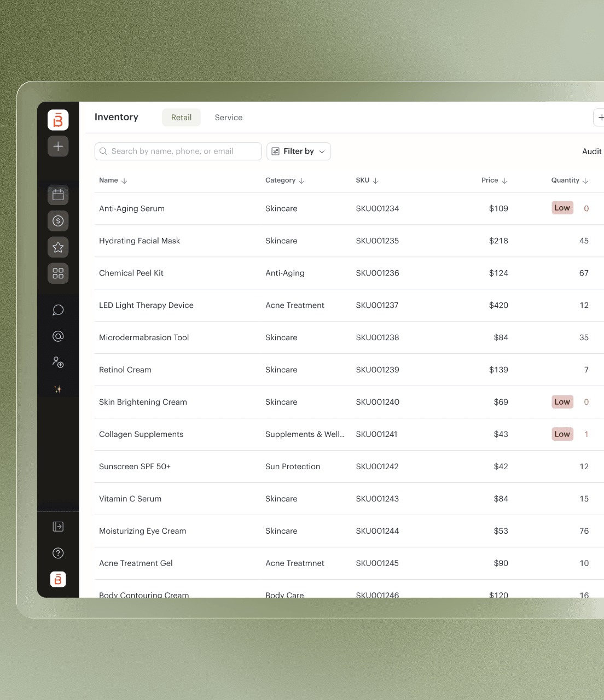Select Collagen Supplements name
Screen dimensions: 604x700
coord(141,434)
